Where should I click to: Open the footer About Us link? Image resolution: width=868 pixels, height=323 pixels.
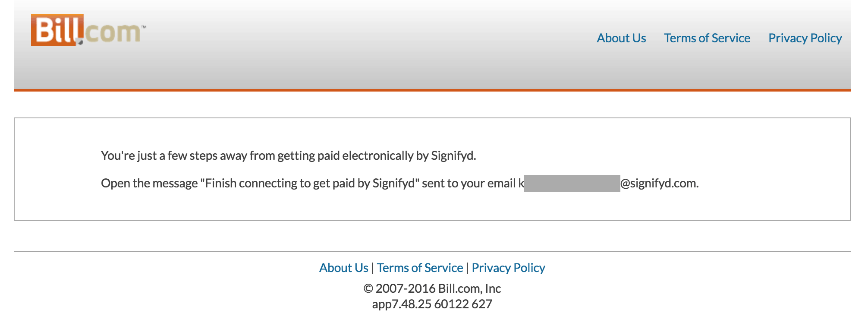[344, 268]
